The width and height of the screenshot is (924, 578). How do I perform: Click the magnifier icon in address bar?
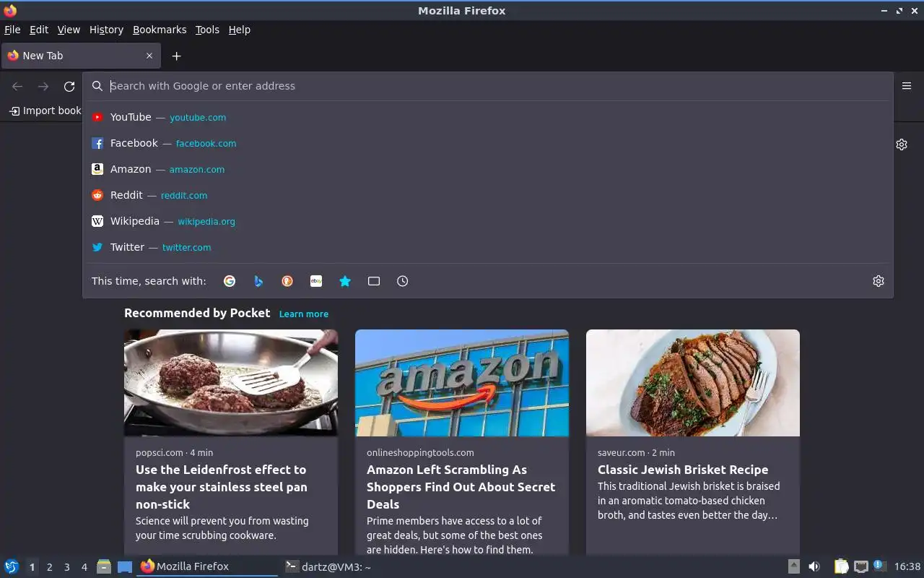97,86
